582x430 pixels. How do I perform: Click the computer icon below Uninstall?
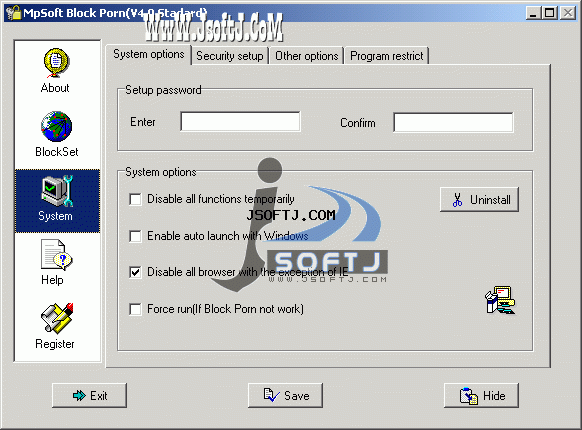point(500,300)
